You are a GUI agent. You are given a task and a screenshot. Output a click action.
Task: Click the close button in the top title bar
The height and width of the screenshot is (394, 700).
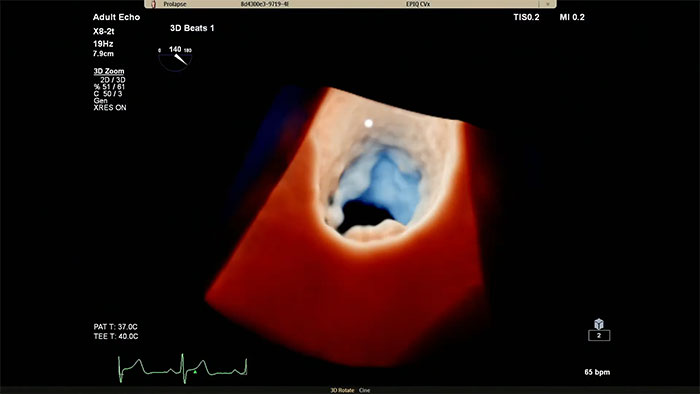(x=548, y=4)
